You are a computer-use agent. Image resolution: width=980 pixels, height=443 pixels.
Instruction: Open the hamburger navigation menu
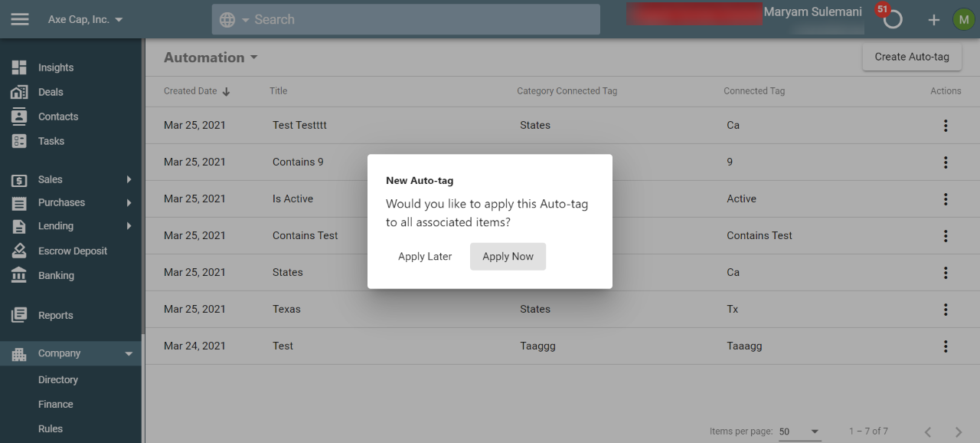point(20,19)
